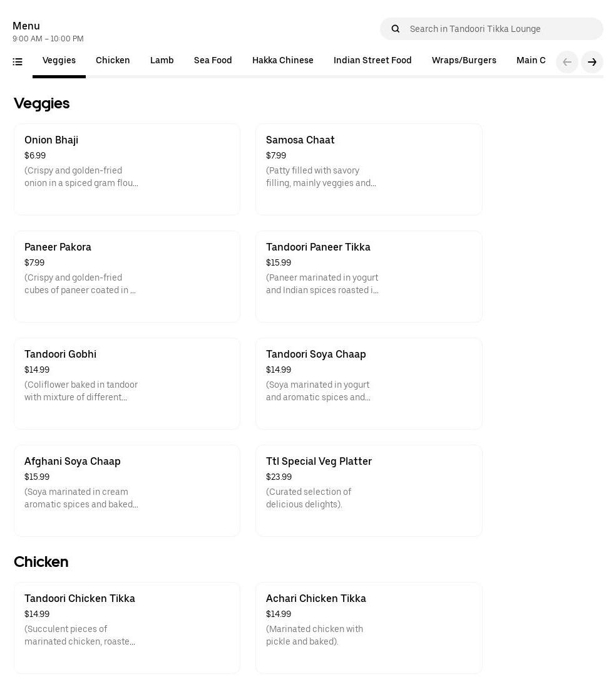Screen dimensions: 616x679
Task: Go to Hakka Chinese tab
Action: pos(282,61)
